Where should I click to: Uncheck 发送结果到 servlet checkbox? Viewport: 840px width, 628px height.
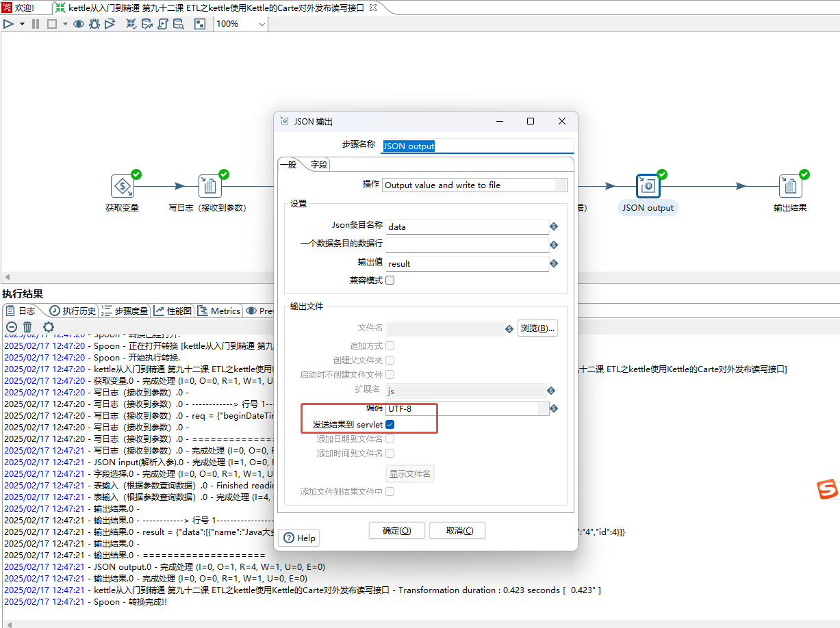(390, 425)
